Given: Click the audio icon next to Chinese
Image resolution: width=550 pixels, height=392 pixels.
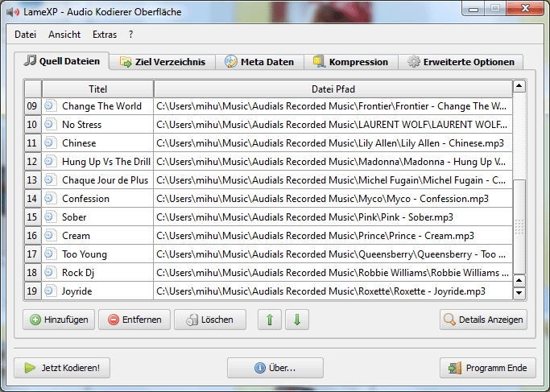Looking at the screenshot, I should [51, 142].
